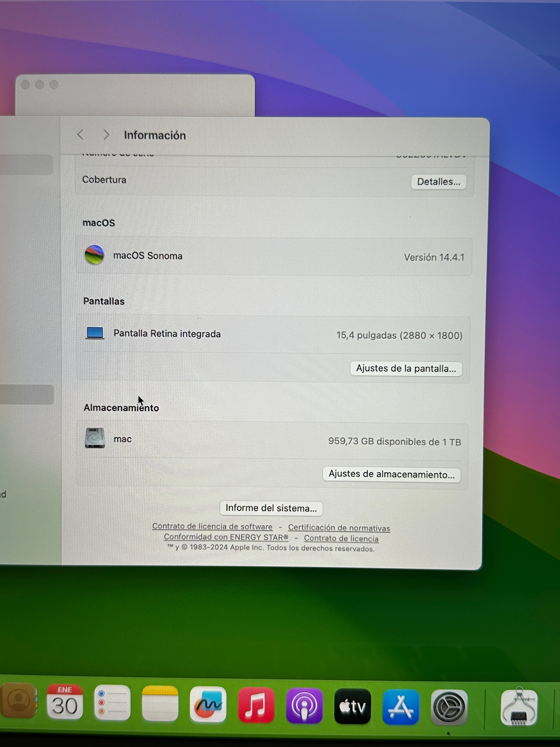Click the Pantallas section heading
Image resolution: width=560 pixels, height=747 pixels.
(x=104, y=301)
